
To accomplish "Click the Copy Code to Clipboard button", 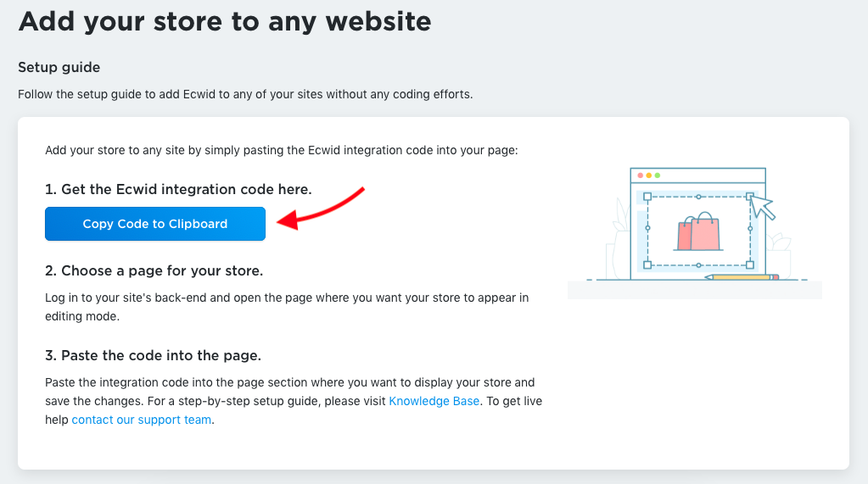I will coord(155,224).
